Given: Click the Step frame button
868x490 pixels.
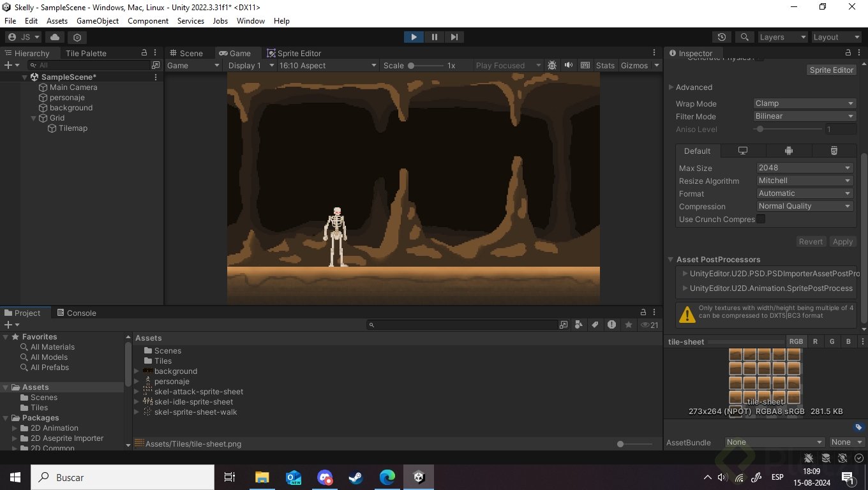Looking at the screenshot, I should pyautogui.click(x=454, y=37).
